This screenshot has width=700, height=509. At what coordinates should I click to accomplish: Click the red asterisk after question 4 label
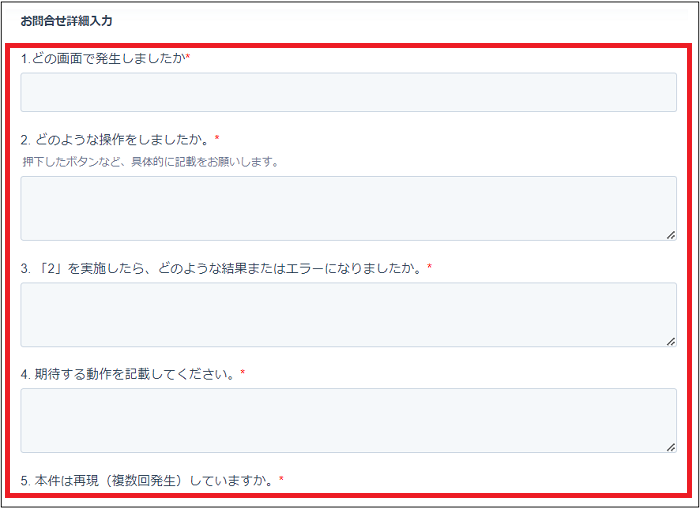pyautogui.click(x=242, y=374)
